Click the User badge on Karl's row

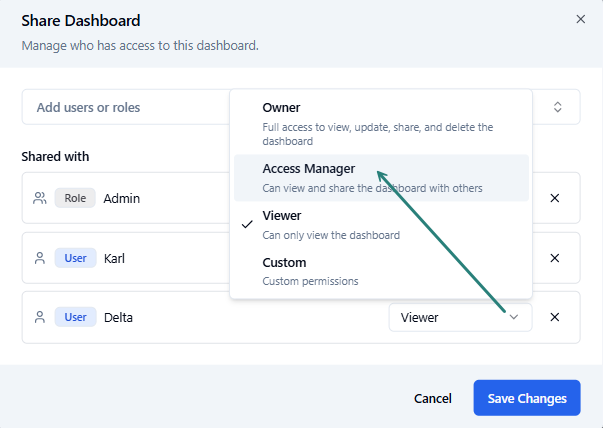[x=75, y=258]
